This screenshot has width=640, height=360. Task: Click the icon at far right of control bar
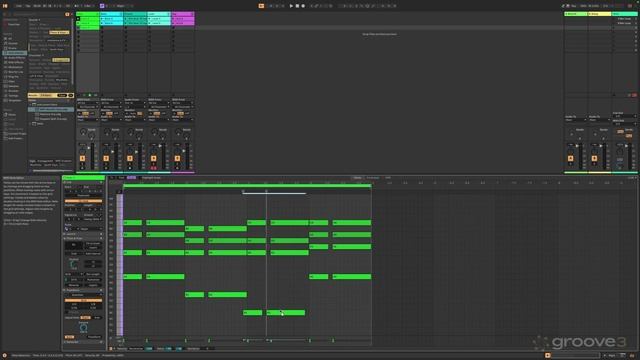tap(629, 6)
